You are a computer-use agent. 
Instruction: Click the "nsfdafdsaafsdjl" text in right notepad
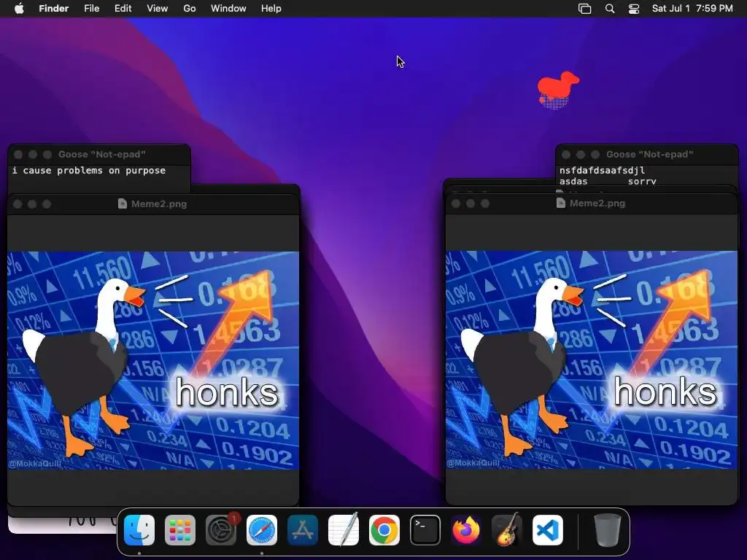tap(602, 171)
